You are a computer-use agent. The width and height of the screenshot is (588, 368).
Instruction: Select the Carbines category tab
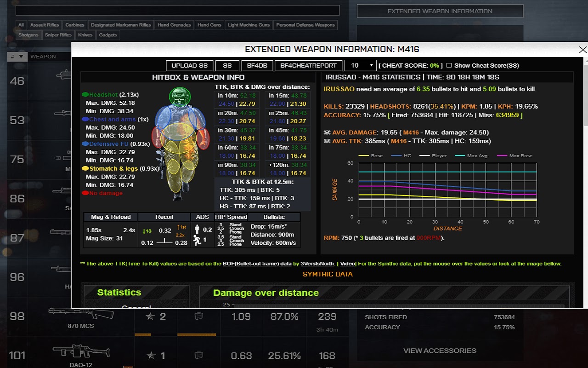point(75,25)
